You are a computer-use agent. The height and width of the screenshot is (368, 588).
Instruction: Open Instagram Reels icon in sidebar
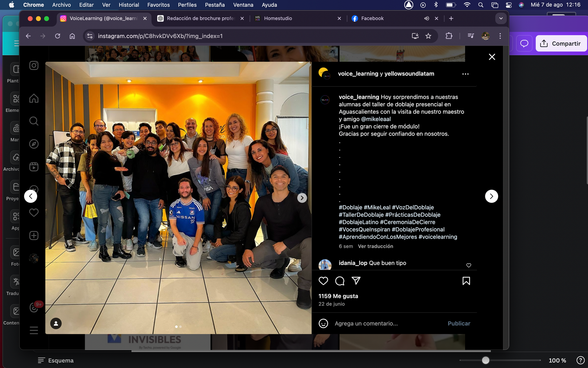coord(34,167)
